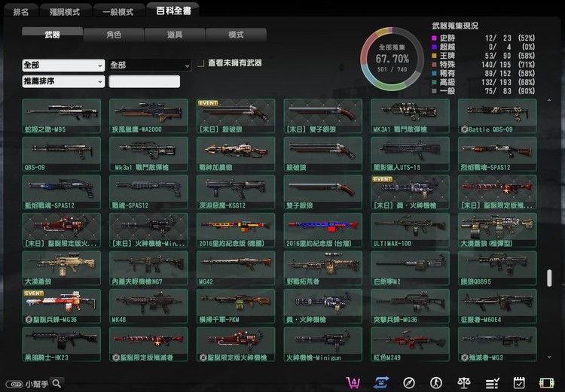Open the compass icon in the bottom bar
The image size is (565, 392).
409,383
